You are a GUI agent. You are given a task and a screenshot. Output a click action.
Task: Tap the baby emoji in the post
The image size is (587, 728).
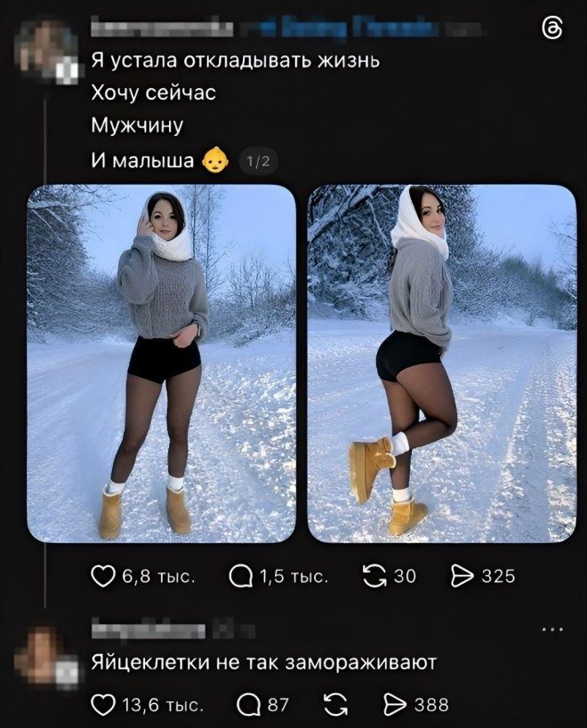215,160
